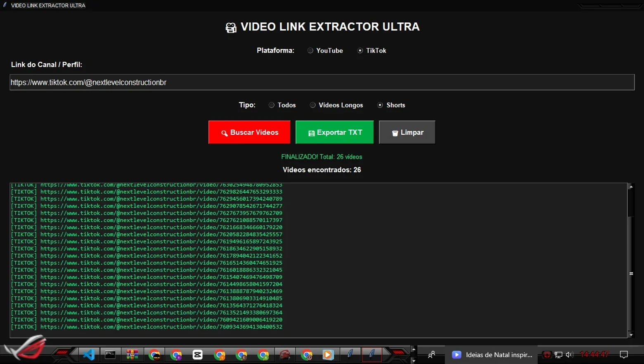Open WinRAR from the taskbar

tap(132, 354)
